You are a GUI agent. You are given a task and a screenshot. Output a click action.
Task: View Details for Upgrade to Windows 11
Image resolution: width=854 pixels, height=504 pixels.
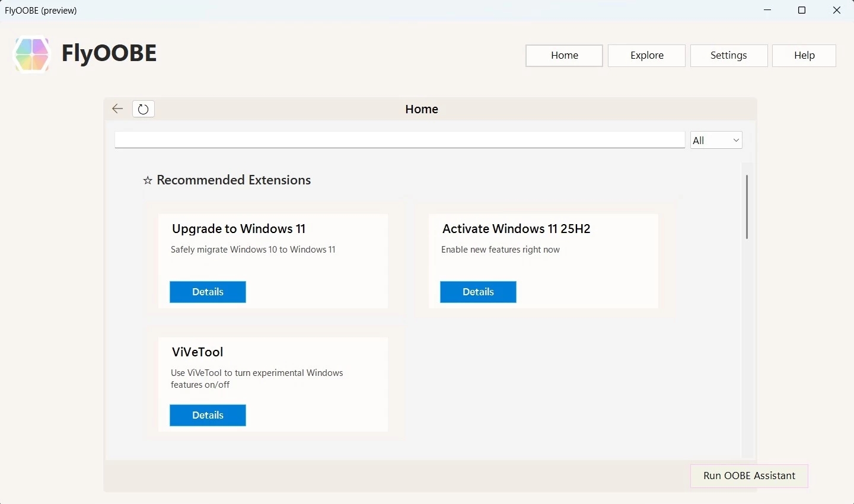click(x=207, y=292)
